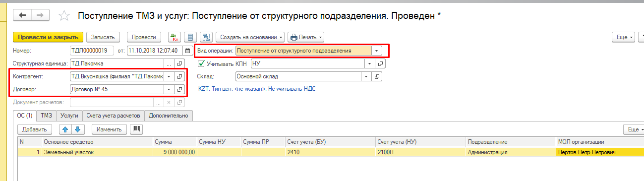The image size is (644, 181).
Task: Open the Договор record form icon
Action: point(180,89)
